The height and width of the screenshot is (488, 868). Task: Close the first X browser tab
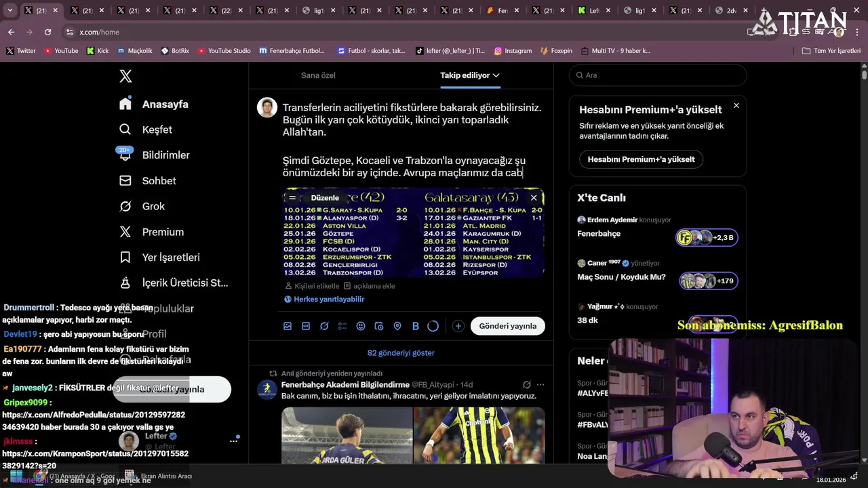(55, 11)
